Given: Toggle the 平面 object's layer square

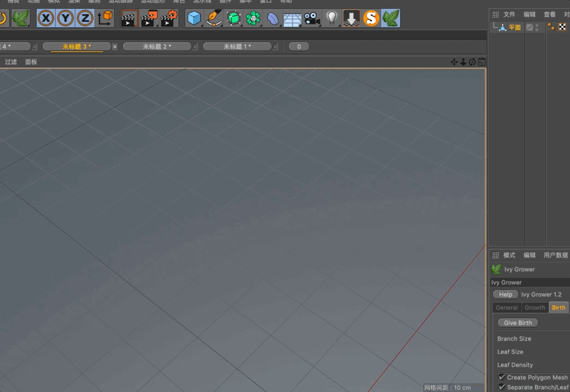Looking at the screenshot, I should (529, 28).
